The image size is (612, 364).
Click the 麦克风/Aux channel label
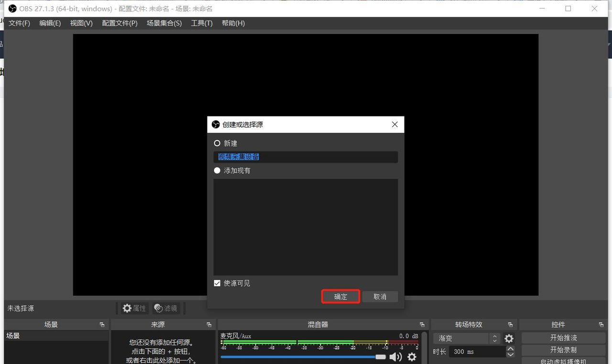[236, 336]
